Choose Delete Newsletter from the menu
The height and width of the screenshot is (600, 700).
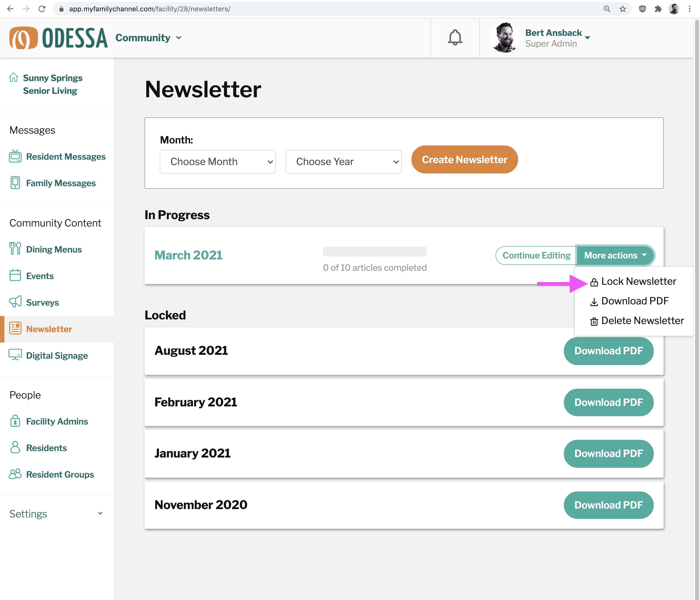pos(637,320)
